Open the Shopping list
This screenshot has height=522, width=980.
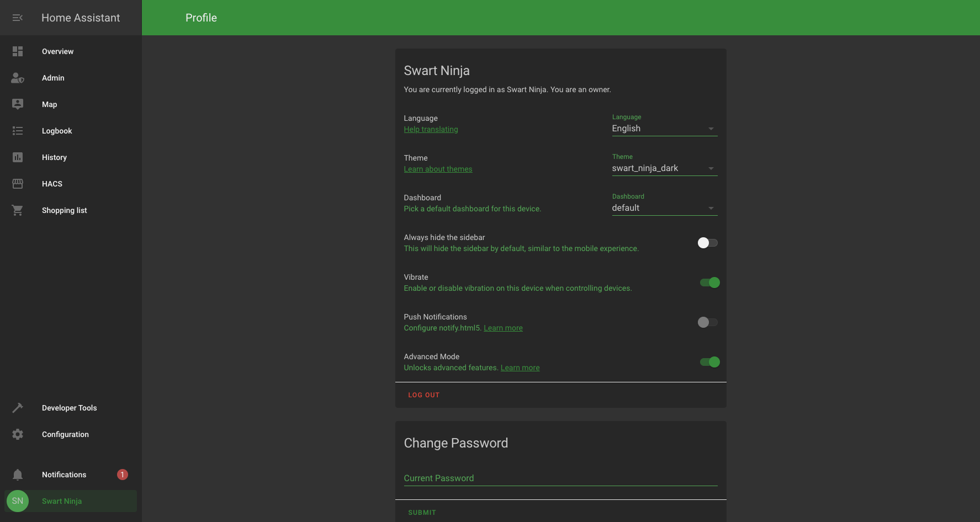[71, 210]
